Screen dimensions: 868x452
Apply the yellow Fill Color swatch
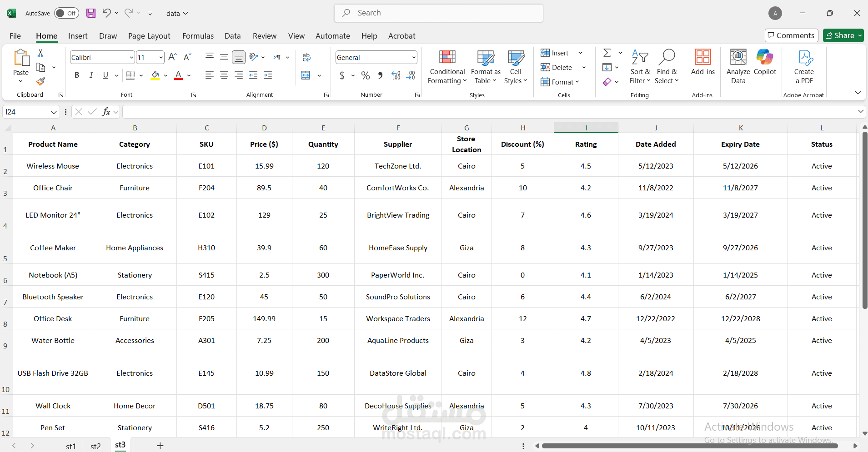pos(156,75)
